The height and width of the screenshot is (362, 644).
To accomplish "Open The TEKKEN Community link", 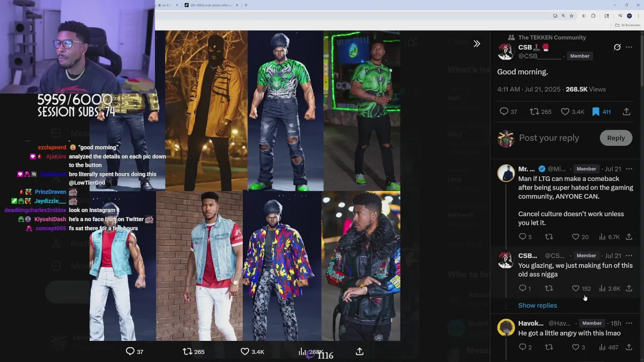I will (552, 37).
